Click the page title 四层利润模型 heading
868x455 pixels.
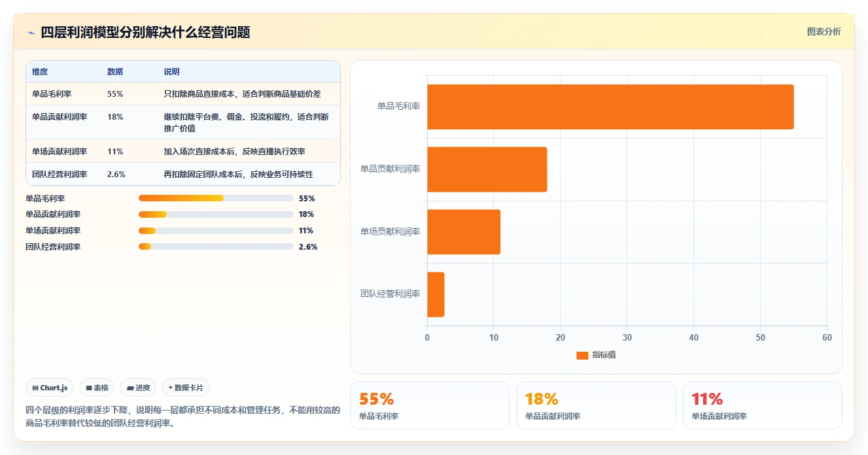click(145, 32)
